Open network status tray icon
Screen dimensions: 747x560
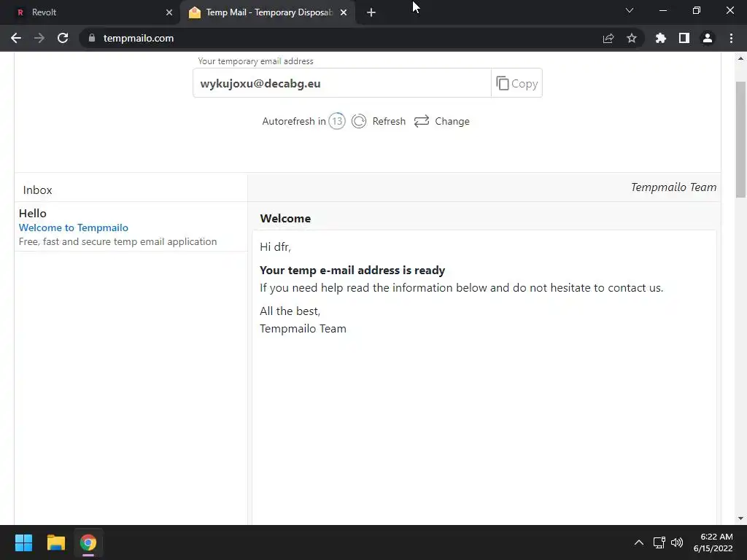pos(659,542)
